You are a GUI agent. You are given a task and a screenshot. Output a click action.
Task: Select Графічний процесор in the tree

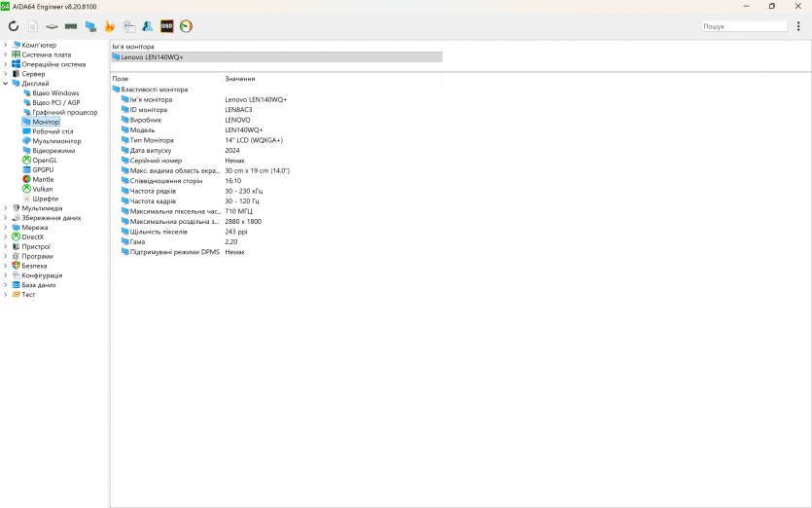[x=64, y=113]
